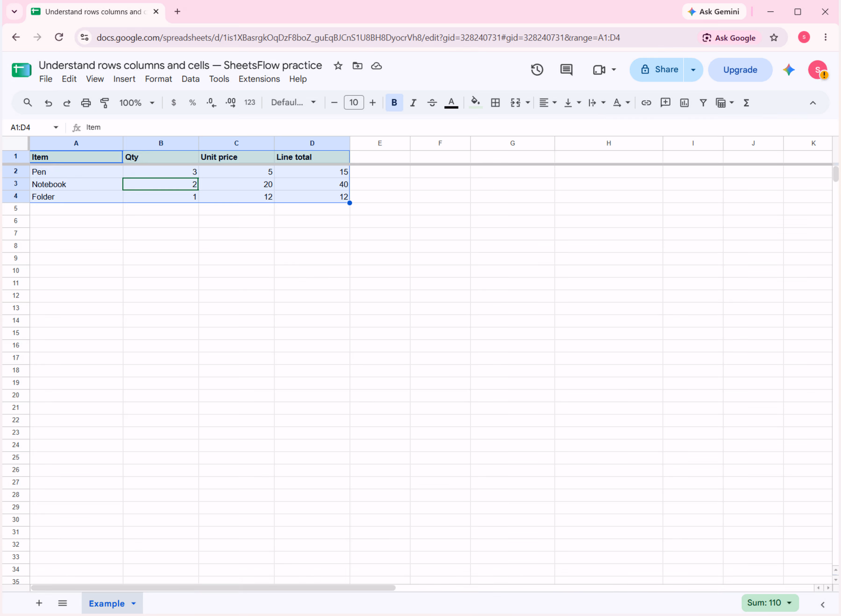Open the Extensions menu
The height and width of the screenshot is (616, 841).
[x=259, y=79]
